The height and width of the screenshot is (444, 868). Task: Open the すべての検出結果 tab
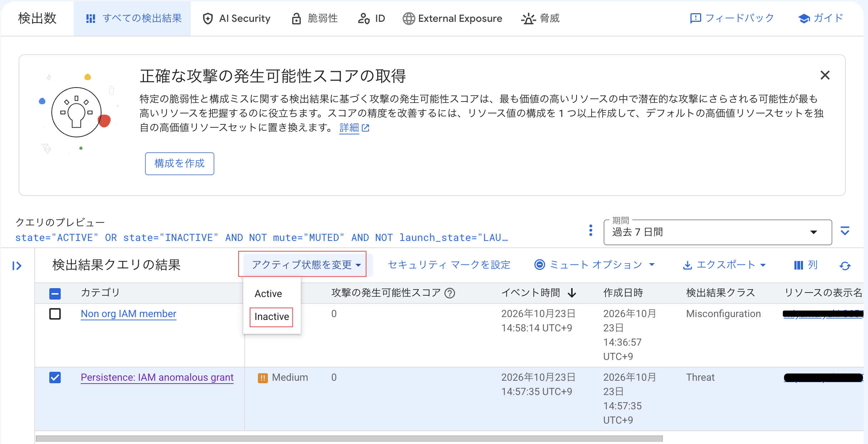click(x=132, y=18)
